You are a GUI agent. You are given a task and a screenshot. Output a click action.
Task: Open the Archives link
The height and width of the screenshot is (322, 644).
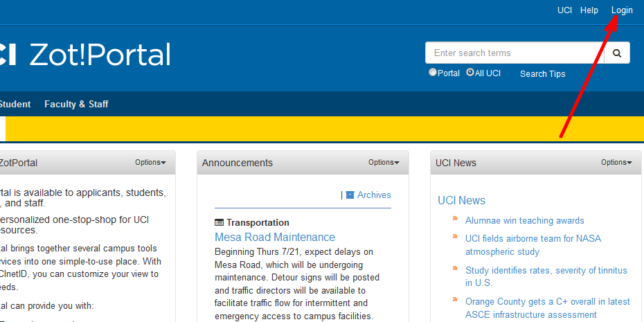[374, 195]
